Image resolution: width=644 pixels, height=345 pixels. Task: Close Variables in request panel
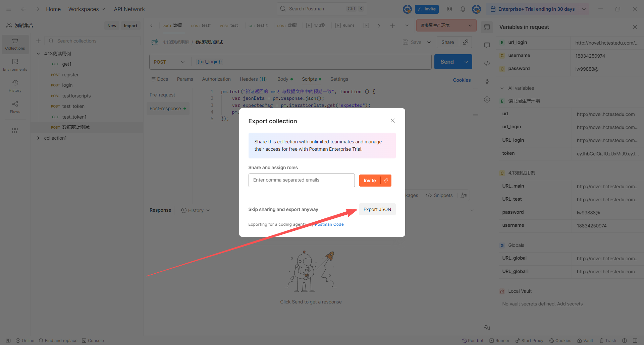(635, 27)
